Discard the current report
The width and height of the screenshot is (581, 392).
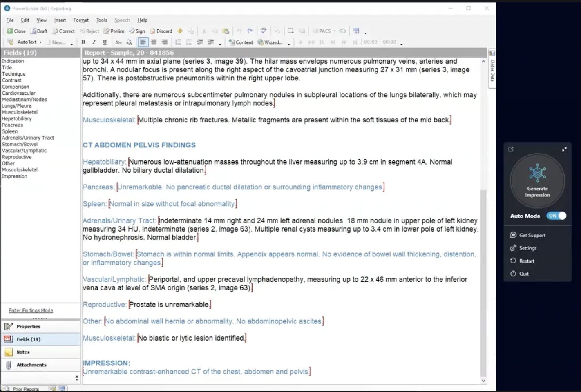coord(161,31)
